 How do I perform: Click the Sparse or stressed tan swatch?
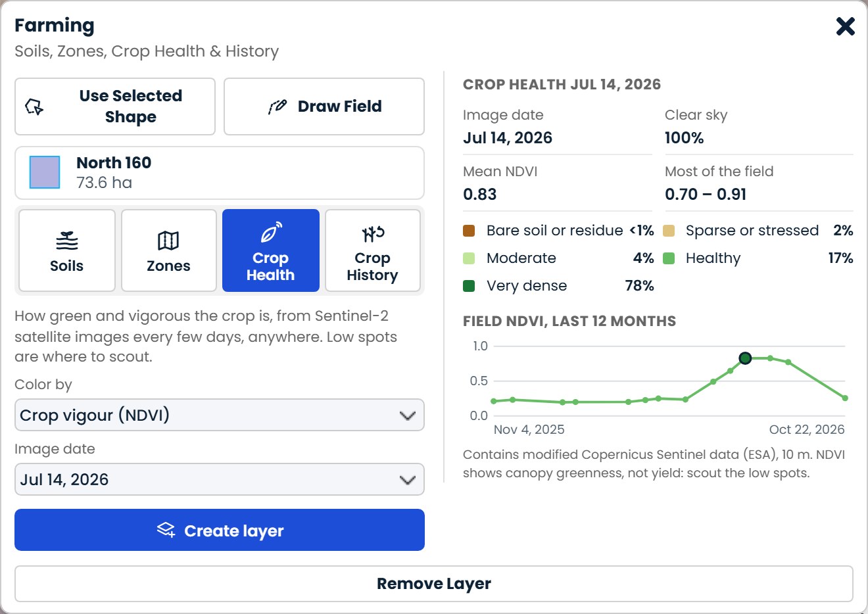coord(669,231)
